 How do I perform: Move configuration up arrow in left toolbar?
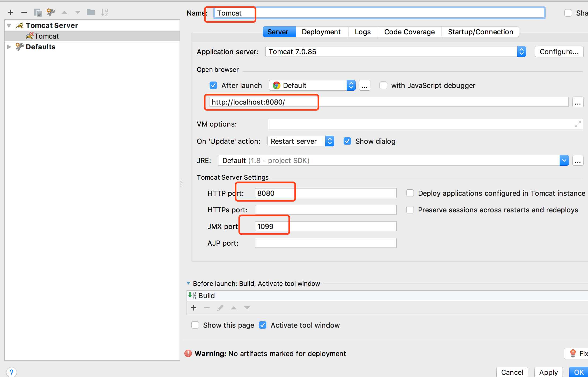click(x=64, y=12)
